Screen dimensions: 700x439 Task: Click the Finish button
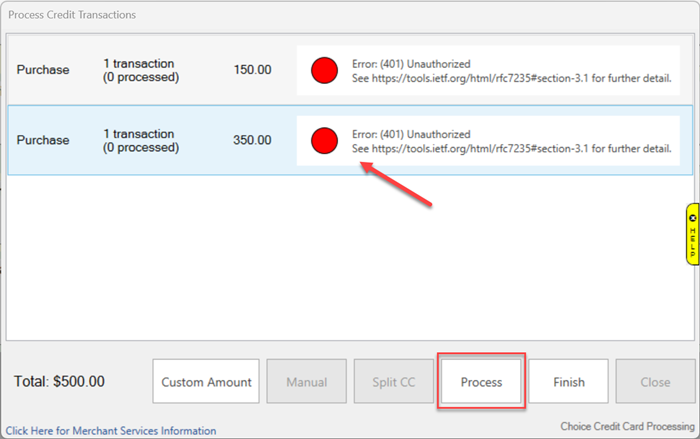click(568, 382)
